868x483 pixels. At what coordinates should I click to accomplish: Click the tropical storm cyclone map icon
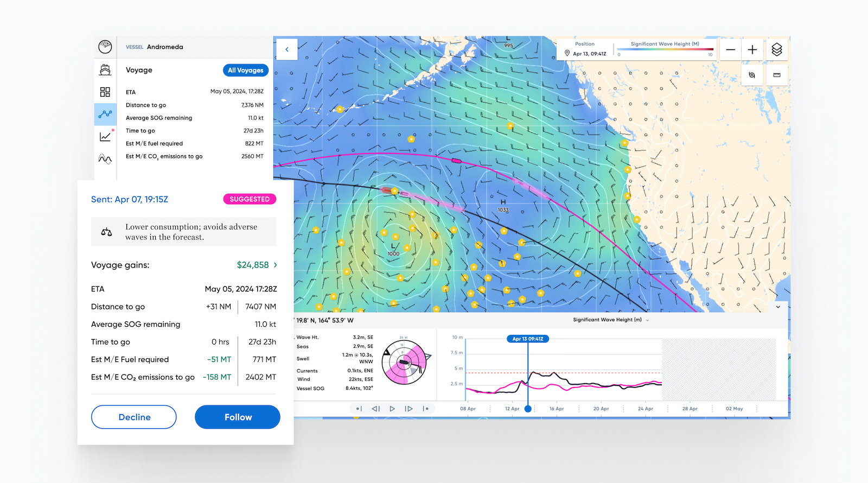point(752,75)
